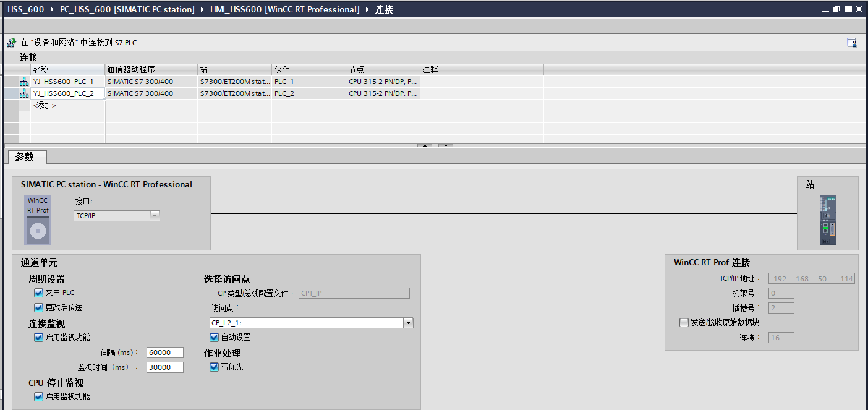Click the 名称 column header
This screenshot has height=410, width=868.
tap(67, 69)
